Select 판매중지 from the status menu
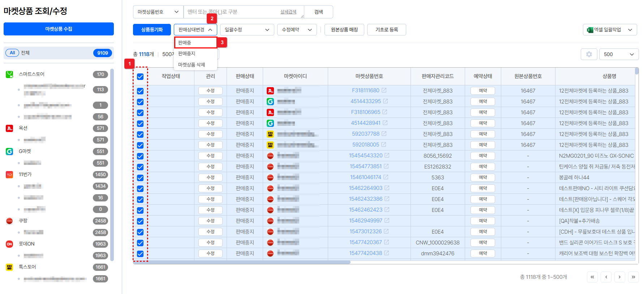This screenshot has width=644, height=294. tap(196, 54)
